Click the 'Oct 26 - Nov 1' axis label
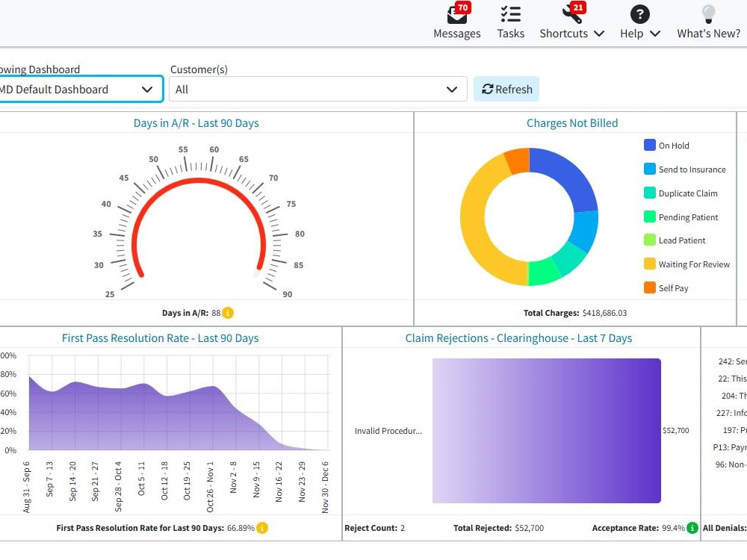Viewport: 747px width, 560px height. point(210,487)
